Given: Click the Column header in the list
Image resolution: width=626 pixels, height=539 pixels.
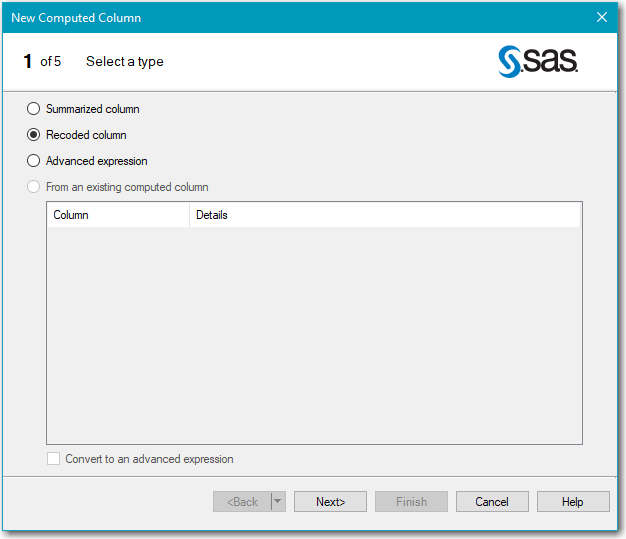Looking at the screenshot, I should pos(117,215).
